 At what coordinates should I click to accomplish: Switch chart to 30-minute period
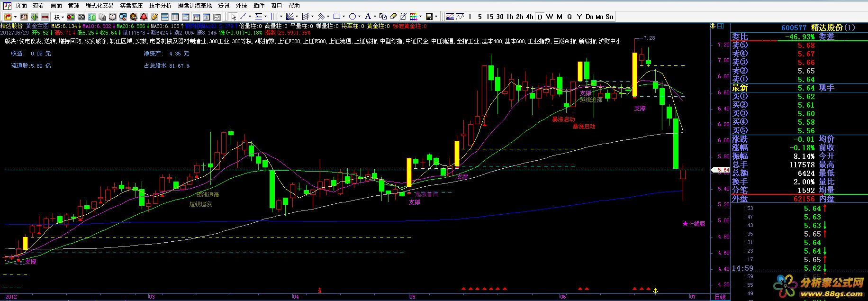(x=500, y=17)
